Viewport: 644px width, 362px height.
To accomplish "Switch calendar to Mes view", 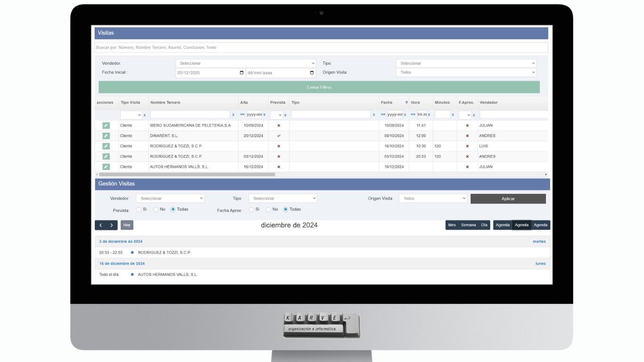I will [x=452, y=225].
